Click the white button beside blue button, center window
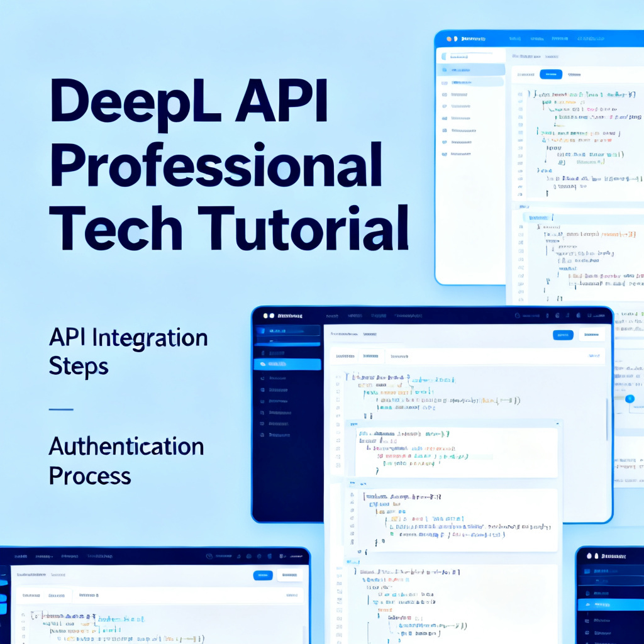644x644 pixels. pos(591,335)
